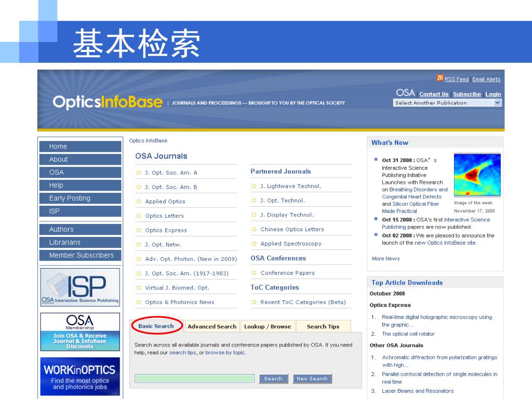Open Librarians sidebar item
Viewport: 532px width, 399px height.
80,242
